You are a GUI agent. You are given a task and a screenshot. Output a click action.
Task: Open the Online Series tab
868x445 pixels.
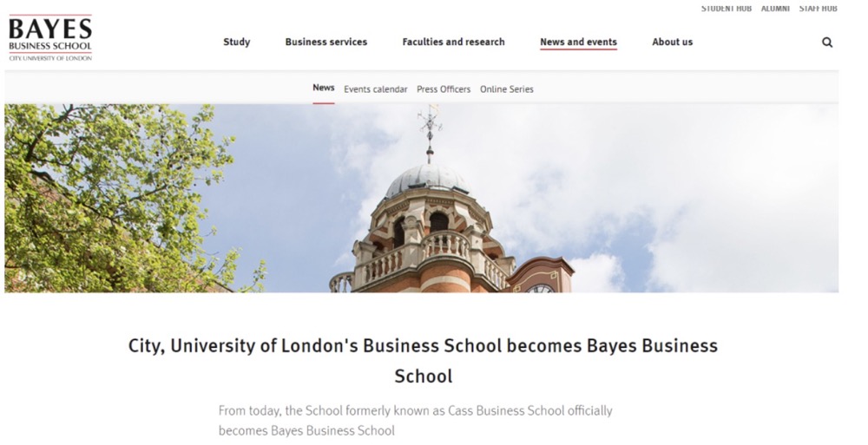pyautogui.click(x=507, y=89)
